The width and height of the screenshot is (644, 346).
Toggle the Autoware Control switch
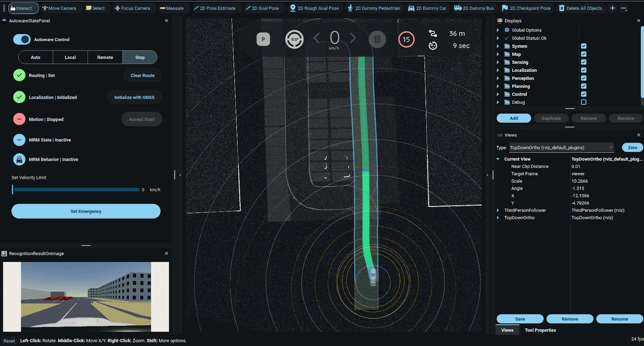(22, 39)
